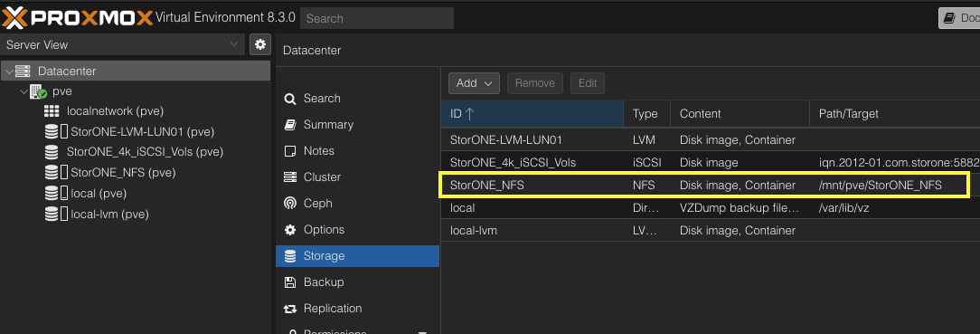980x334 pixels.
Task: Select StorONE-LVM-LUN01 (pve) in tree
Action: click(136, 132)
